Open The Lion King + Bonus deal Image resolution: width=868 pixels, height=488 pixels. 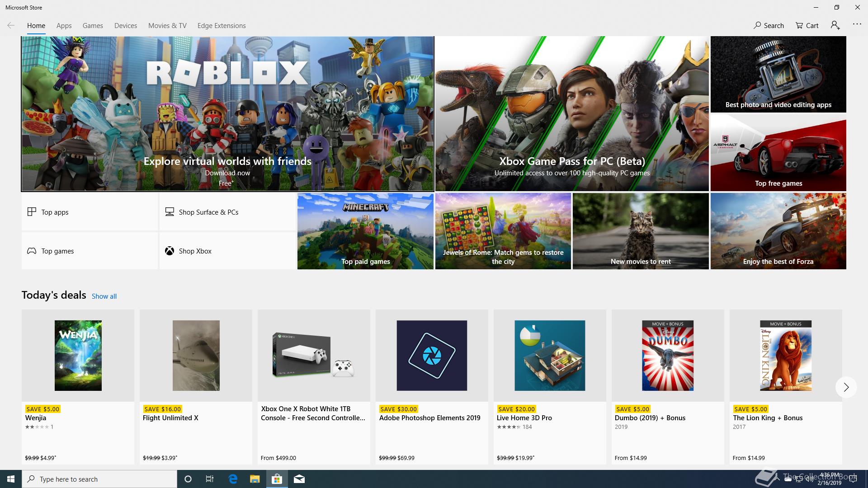(x=786, y=387)
